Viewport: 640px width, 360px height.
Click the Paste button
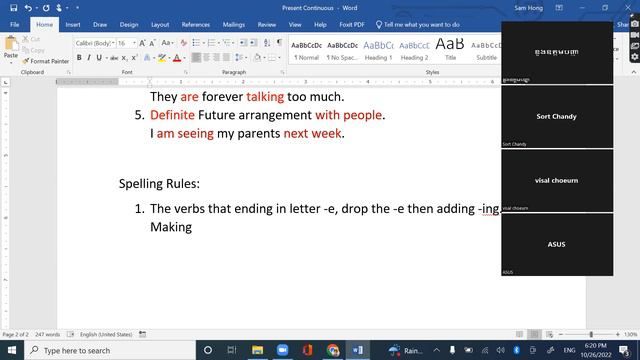coord(11,50)
